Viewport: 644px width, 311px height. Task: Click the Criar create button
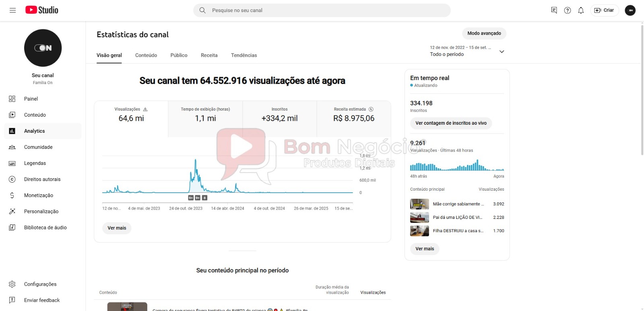point(605,10)
